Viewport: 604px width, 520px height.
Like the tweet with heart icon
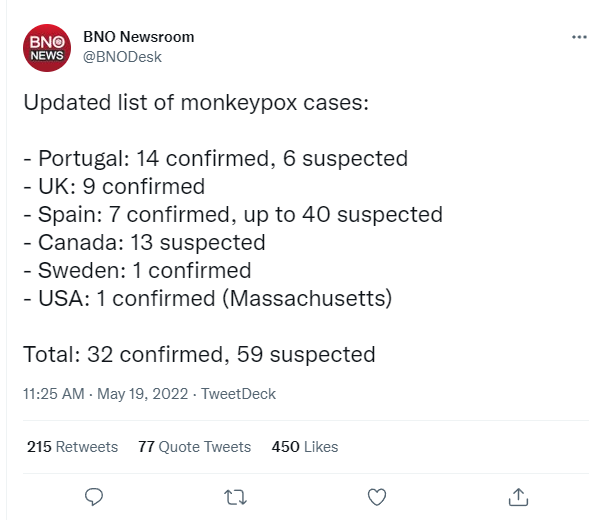click(377, 496)
